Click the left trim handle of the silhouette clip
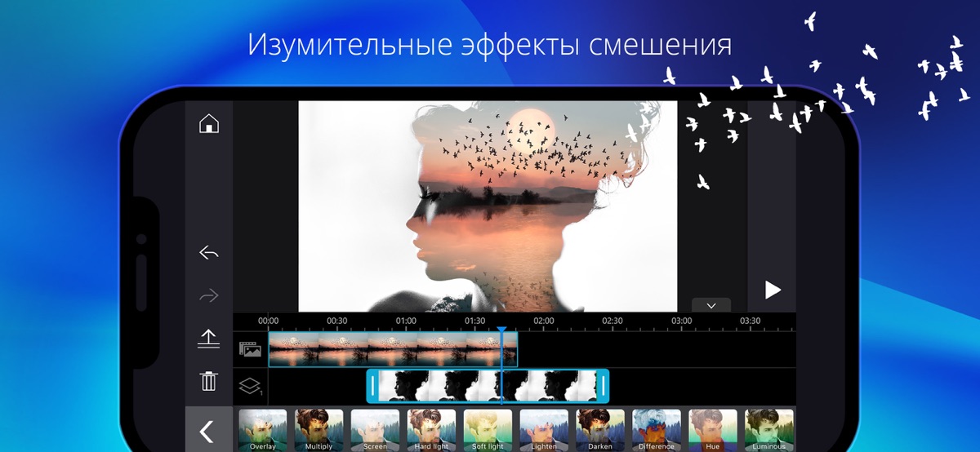Screen dimensions: 980x452 pyautogui.click(x=373, y=386)
